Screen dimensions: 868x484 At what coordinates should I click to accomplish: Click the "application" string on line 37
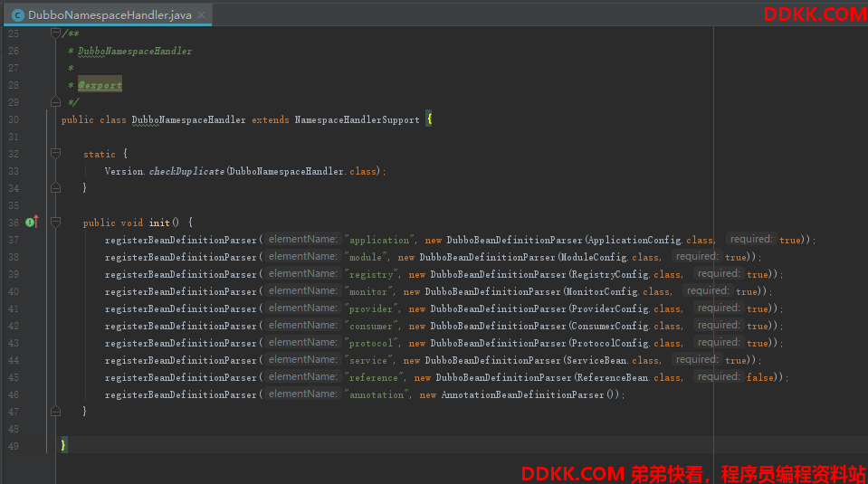pos(379,240)
